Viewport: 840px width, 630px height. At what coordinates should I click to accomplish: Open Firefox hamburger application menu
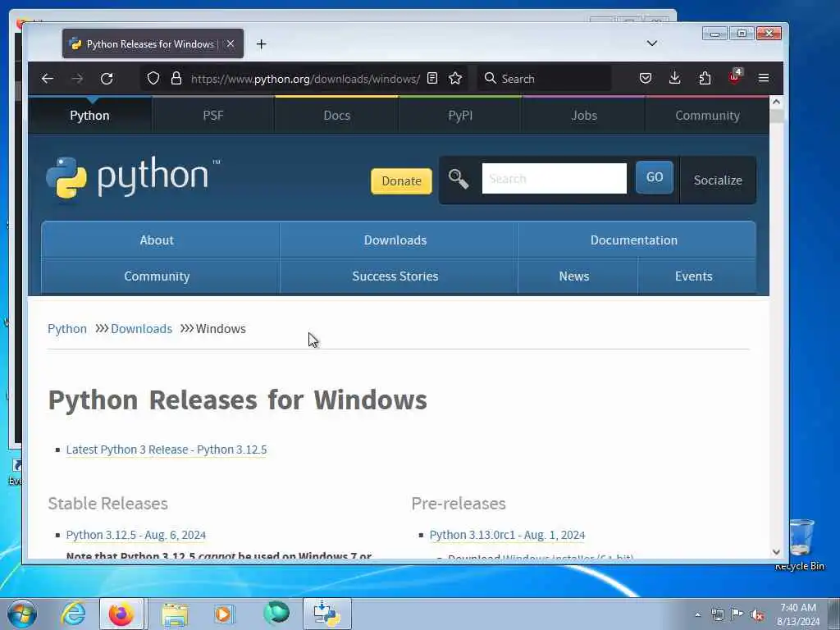point(764,79)
